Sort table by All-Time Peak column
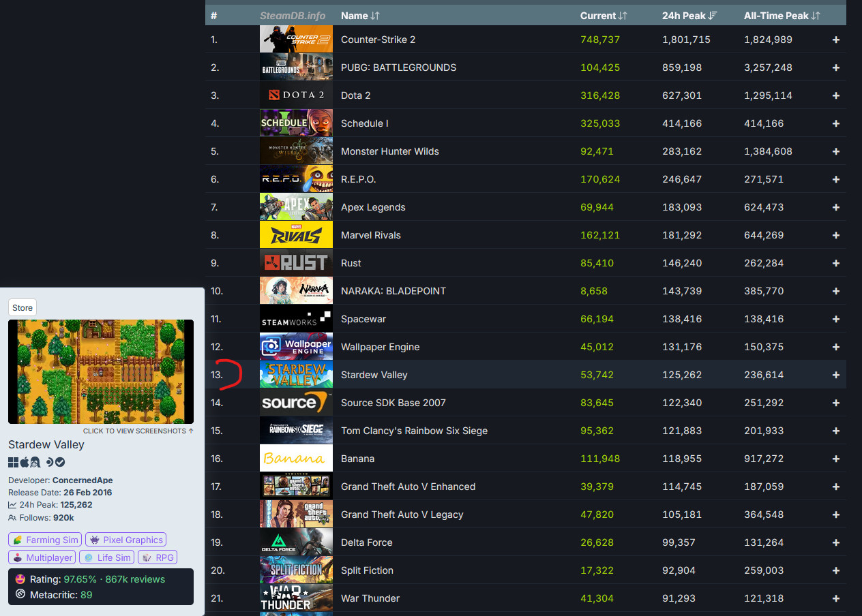 tap(782, 15)
